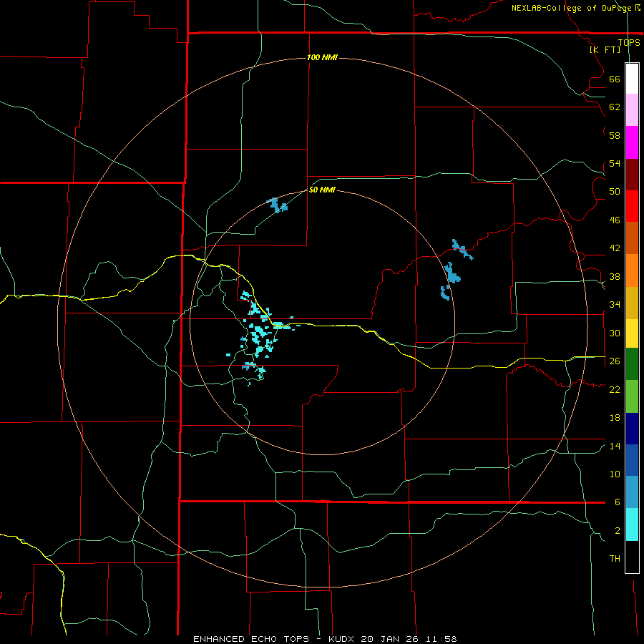This screenshot has width=644, height=644.
Task: Select the black TH legend swatch
Action: (x=632, y=557)
